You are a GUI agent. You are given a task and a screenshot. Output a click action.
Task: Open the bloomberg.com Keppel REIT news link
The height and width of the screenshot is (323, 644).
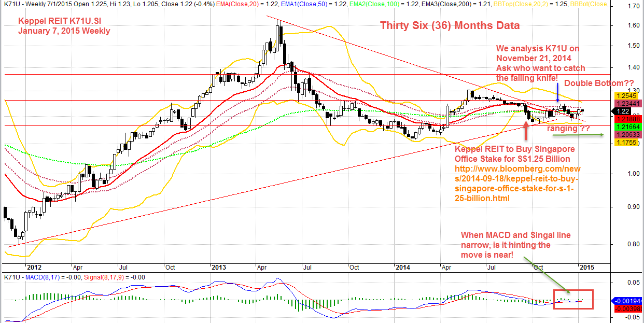[517, 183]
